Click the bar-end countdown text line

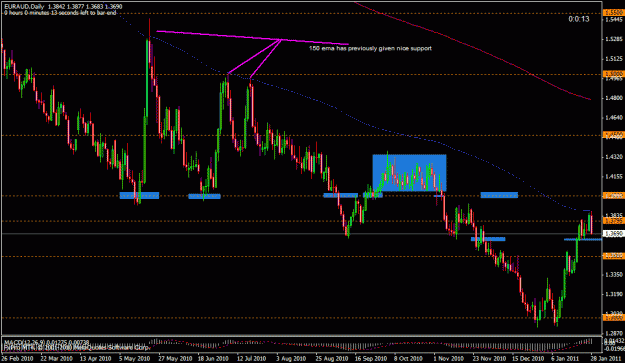tap(60, 13)
